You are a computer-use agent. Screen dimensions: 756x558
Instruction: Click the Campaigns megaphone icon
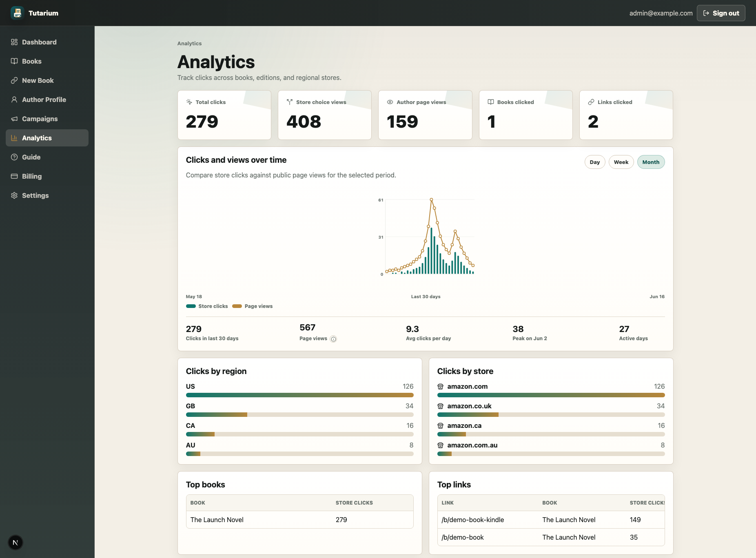point(14,119)
